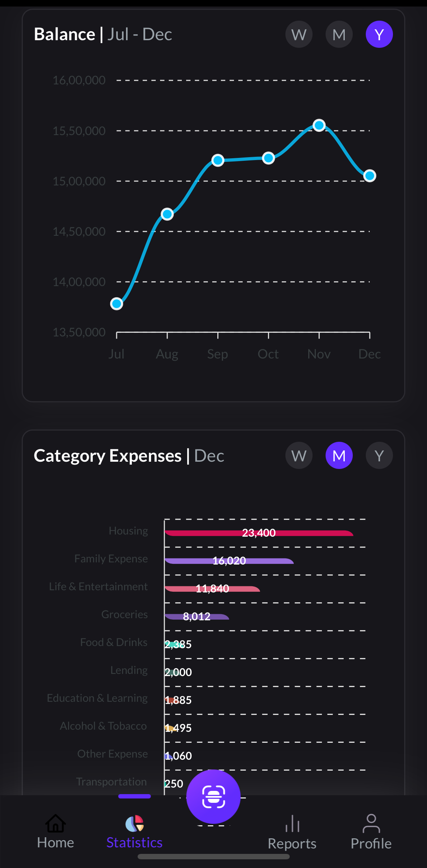Tap the July balance data point
The height and width of the screenshot is (868, 427).
117,303
